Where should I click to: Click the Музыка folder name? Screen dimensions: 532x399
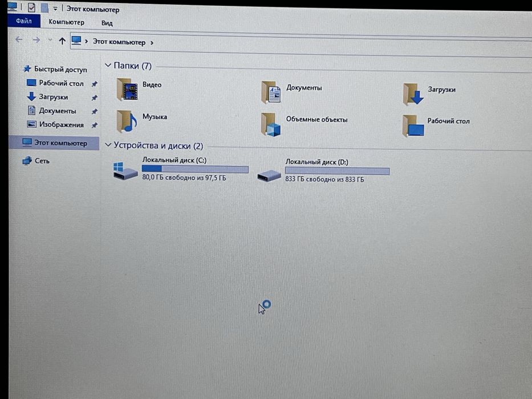pos(155,116)
